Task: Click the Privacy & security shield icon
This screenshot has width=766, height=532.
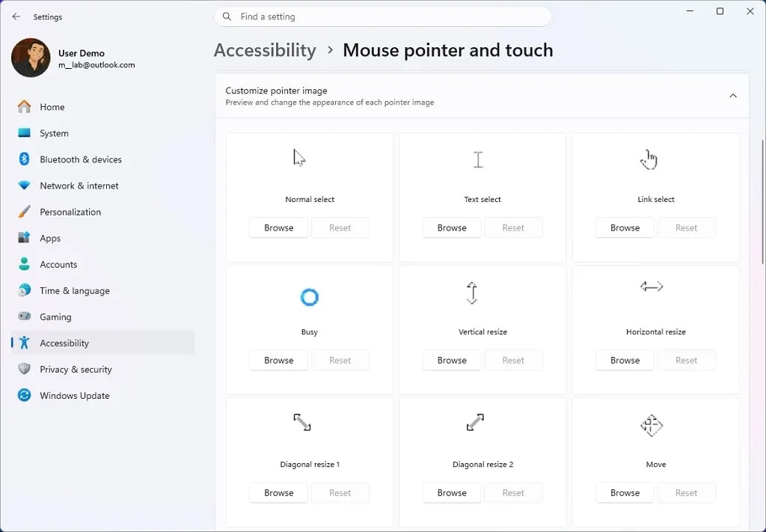Action: pos(24,369)
